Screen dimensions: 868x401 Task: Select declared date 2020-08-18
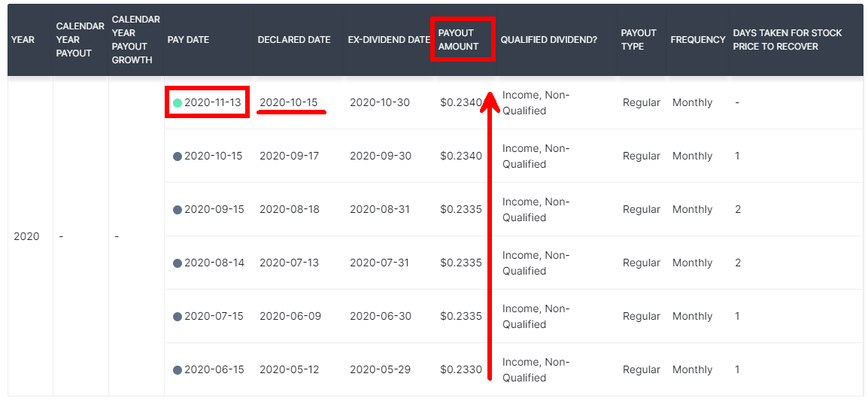coord(289,209)
